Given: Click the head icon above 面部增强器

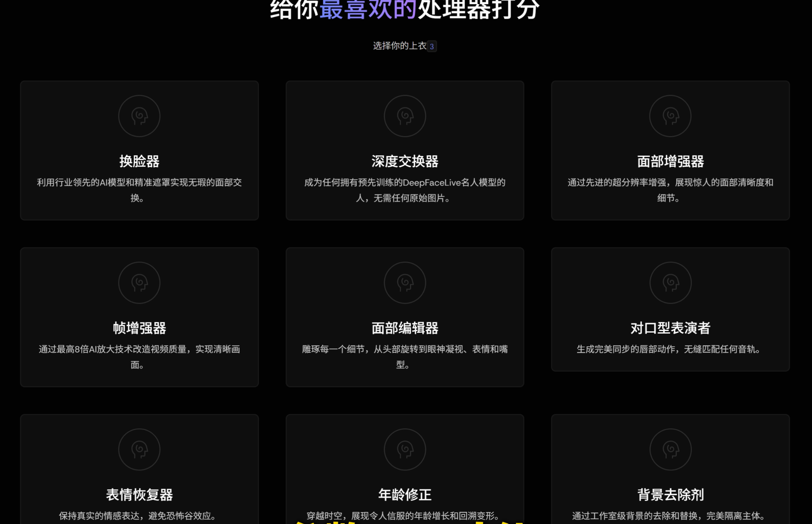Looking at the screenshot, I should point(670,116).
